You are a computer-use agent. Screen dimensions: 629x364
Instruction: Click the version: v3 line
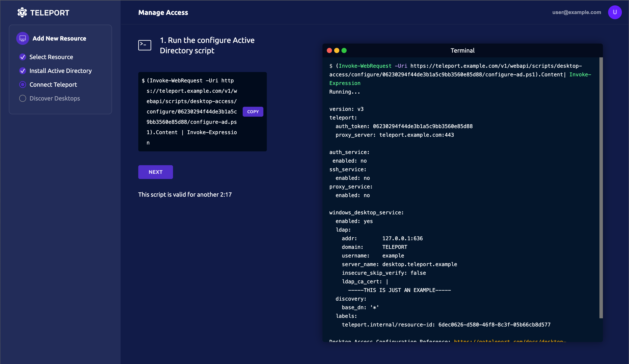346,109
